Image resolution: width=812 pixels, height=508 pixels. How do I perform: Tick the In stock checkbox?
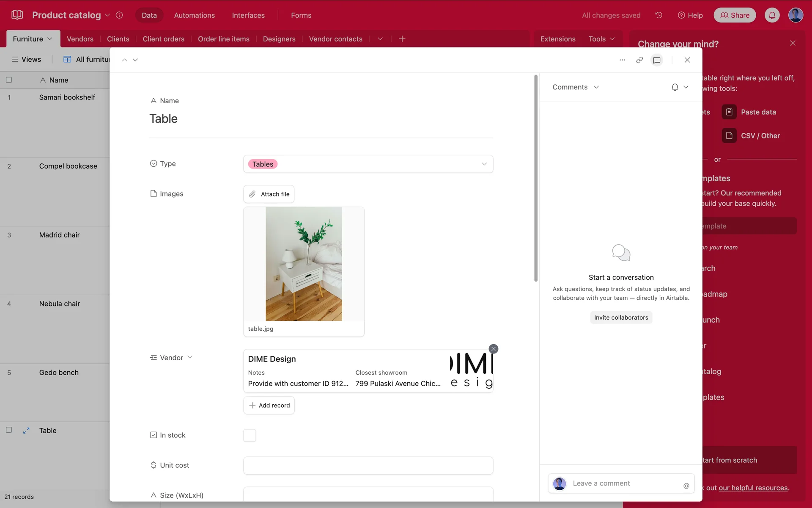tap(250, 435)
